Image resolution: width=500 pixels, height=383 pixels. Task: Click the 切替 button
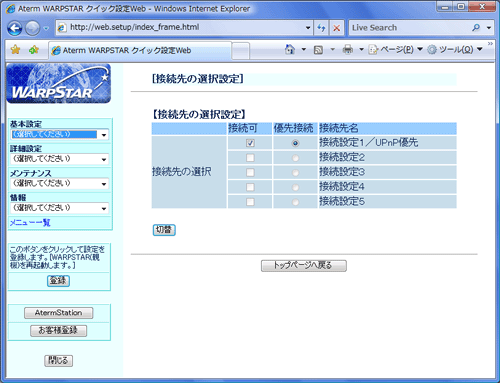click(164, 230)
